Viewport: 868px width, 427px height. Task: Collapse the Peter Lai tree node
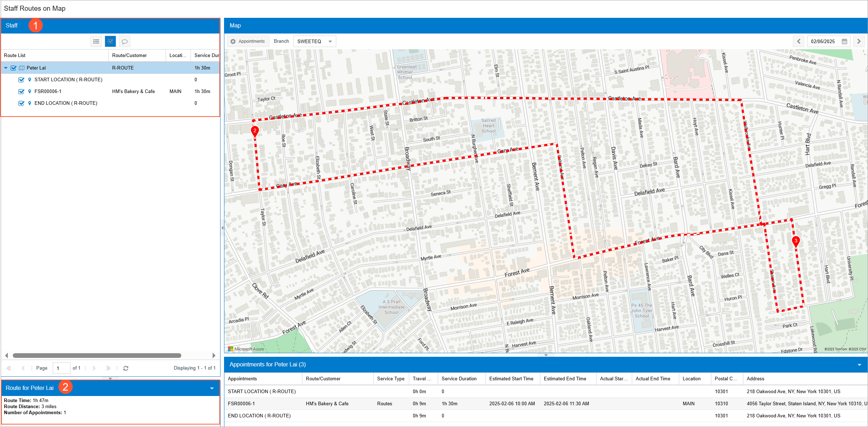(x=6, y=68)
